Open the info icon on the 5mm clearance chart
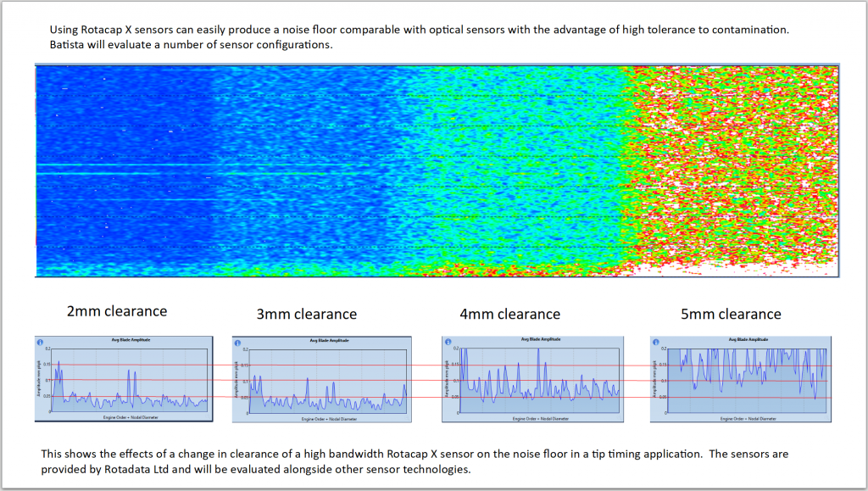The width and height of the screenshot is (868, 491). [x=656, y=343]
